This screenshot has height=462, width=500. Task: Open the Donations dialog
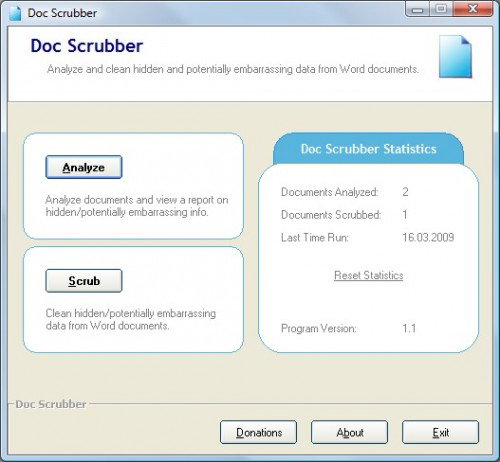(x=259, y=432)
